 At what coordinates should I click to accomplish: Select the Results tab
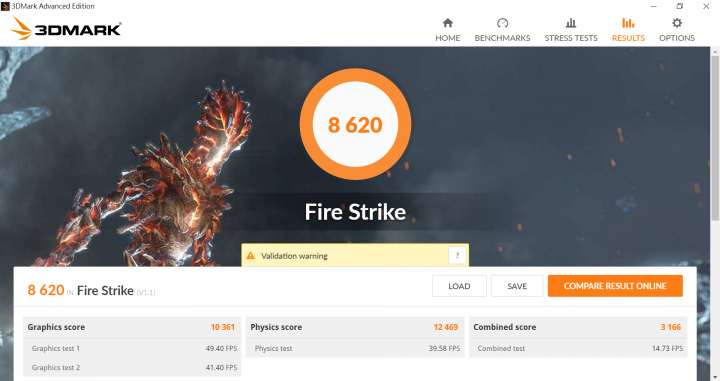tap(628, 30)
